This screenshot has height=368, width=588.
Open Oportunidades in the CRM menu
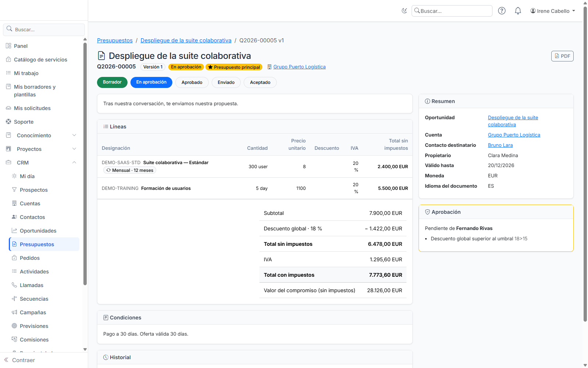coord(44,231)
